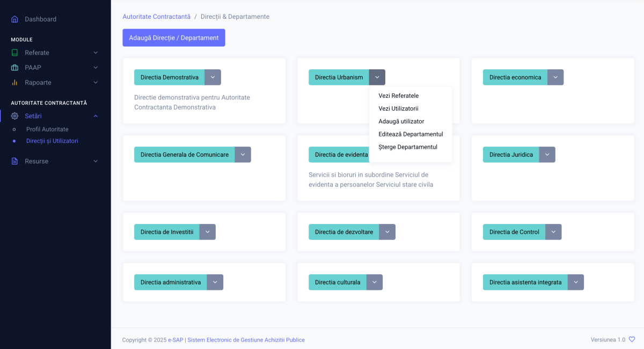The width and height of the screenshot is (644, 349).
Task: Click the Directia de Investitii button
Action: click(167, 232)
